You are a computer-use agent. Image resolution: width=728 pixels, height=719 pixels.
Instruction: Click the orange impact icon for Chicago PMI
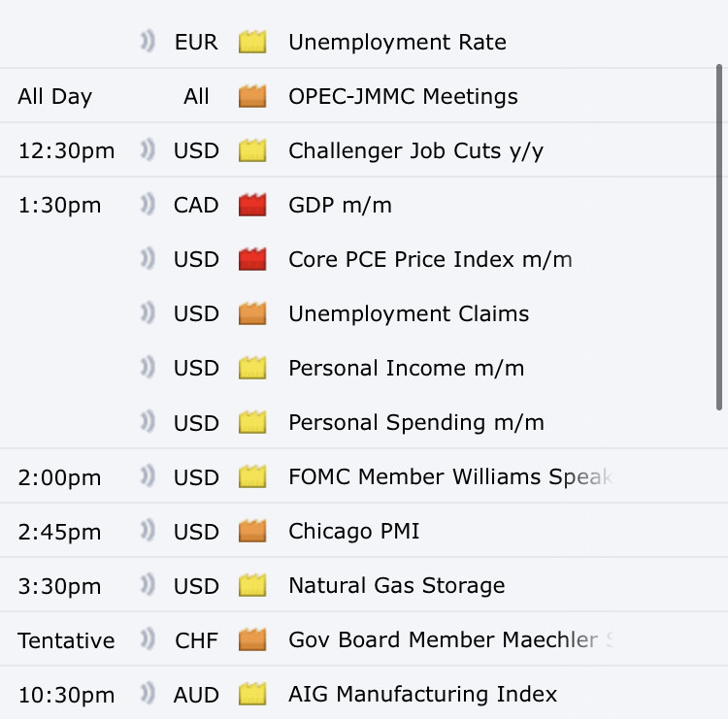click(x=252, y=532)
